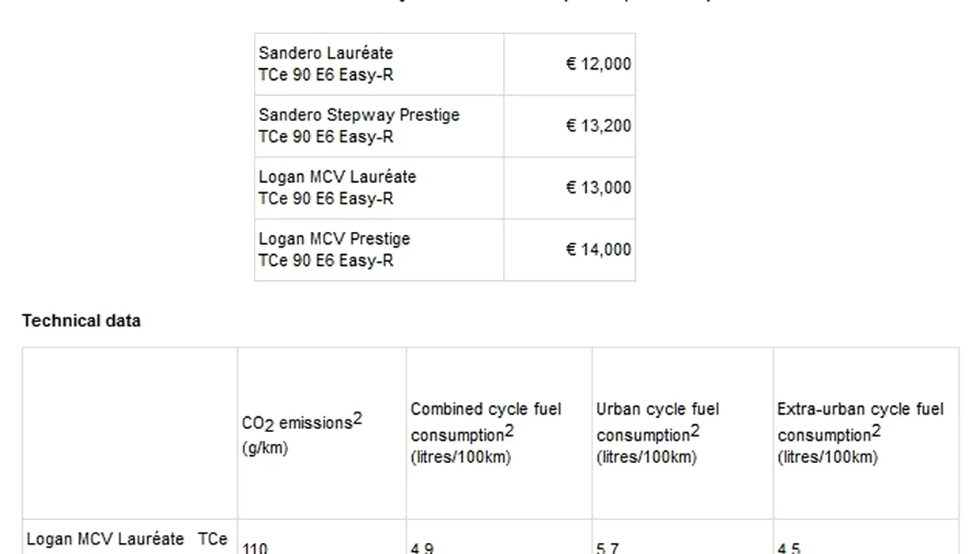Click the Logan MCV Prestige cell
Screen dimensions: 980x554
(x=335, y=249)
